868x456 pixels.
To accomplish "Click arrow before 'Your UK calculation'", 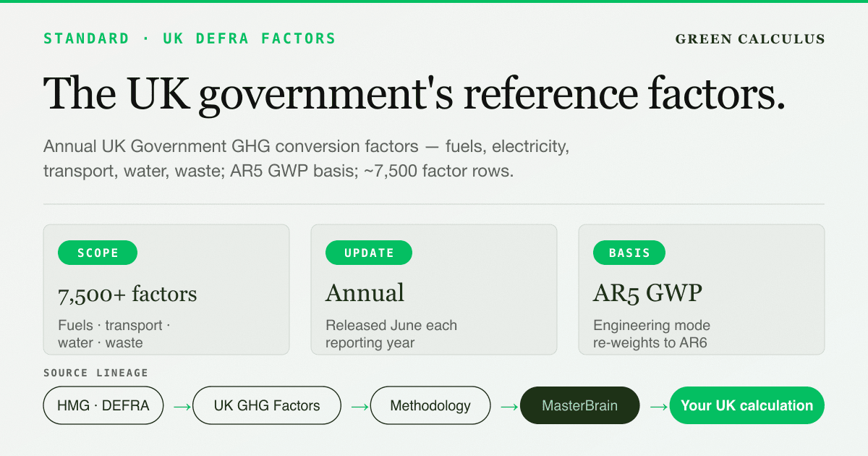I will (659, 407).
